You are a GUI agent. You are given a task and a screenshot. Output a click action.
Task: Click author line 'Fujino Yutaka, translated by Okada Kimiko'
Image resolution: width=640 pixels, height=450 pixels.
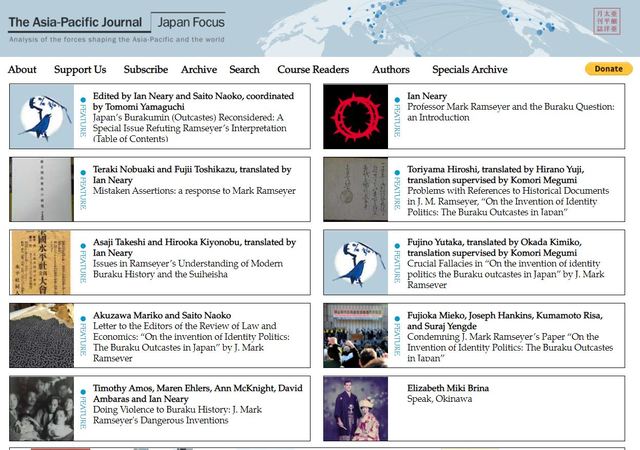click(494, 247)
